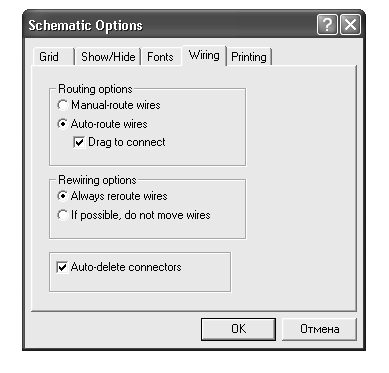This screenshot has height=373, width=389.
Task: Select the Wiring tab
Action: coord(204,55)
